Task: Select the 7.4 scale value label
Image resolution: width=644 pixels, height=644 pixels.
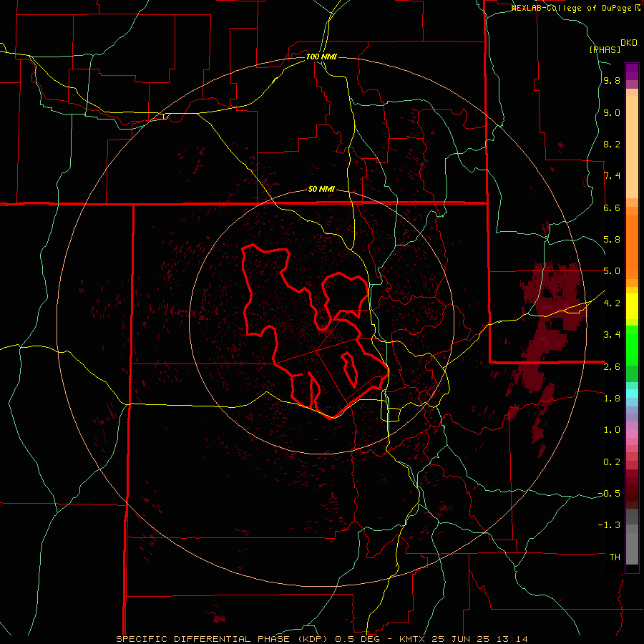Action: click(612, 176)
